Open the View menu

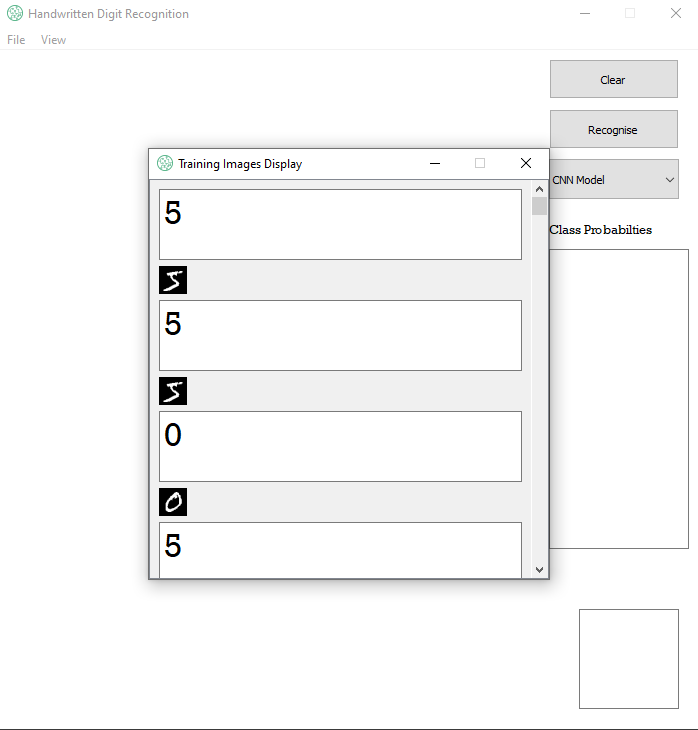(53, 40)
